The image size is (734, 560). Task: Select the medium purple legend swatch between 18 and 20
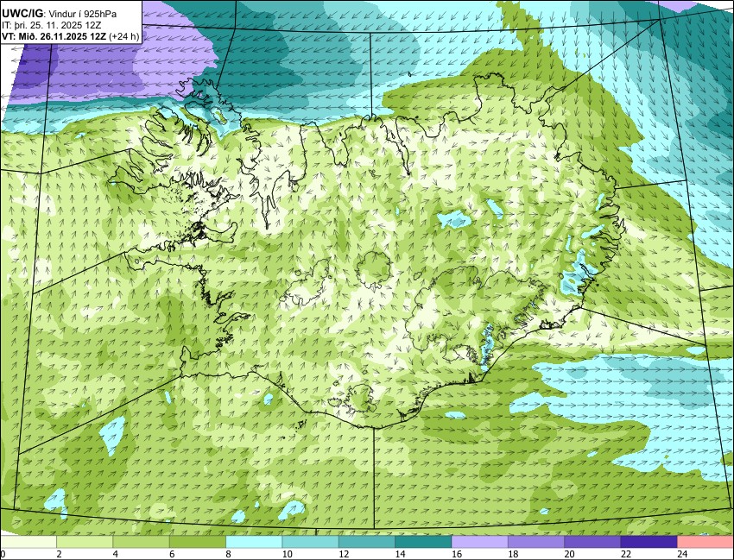536,542
